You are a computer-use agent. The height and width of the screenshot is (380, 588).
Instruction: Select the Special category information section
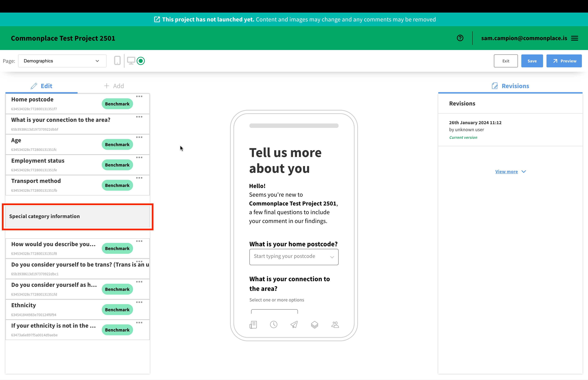click(77, 216)
